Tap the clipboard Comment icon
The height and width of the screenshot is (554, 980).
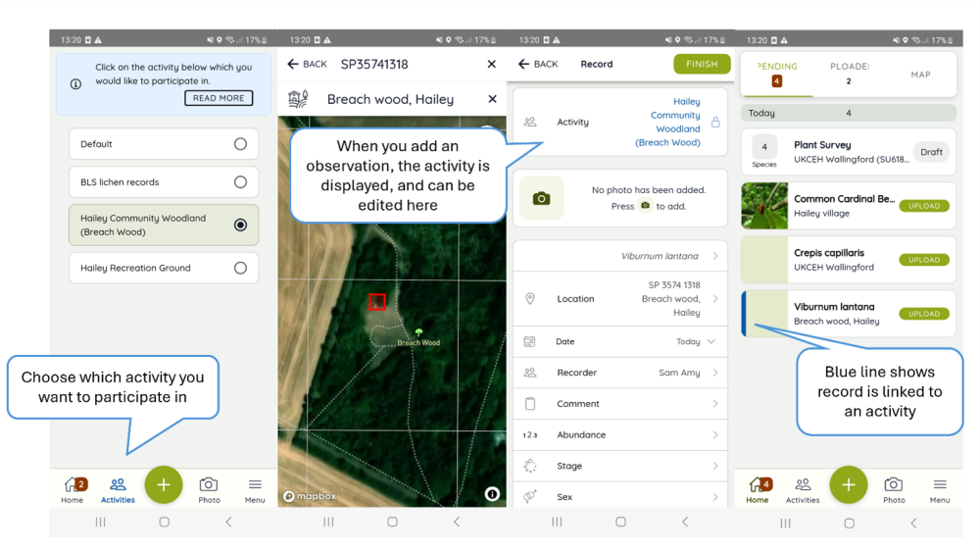pos(530,404)
